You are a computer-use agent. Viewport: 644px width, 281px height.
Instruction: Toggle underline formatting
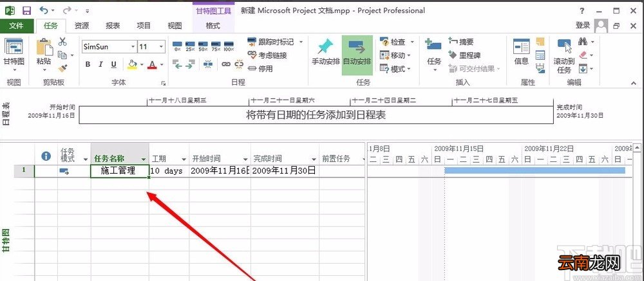click(114, 64)
